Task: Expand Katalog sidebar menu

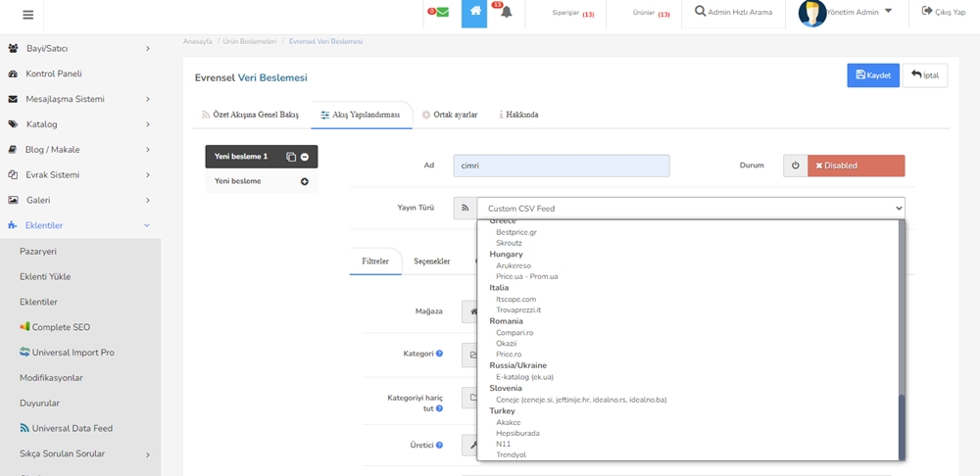Action: click(80, 124)
